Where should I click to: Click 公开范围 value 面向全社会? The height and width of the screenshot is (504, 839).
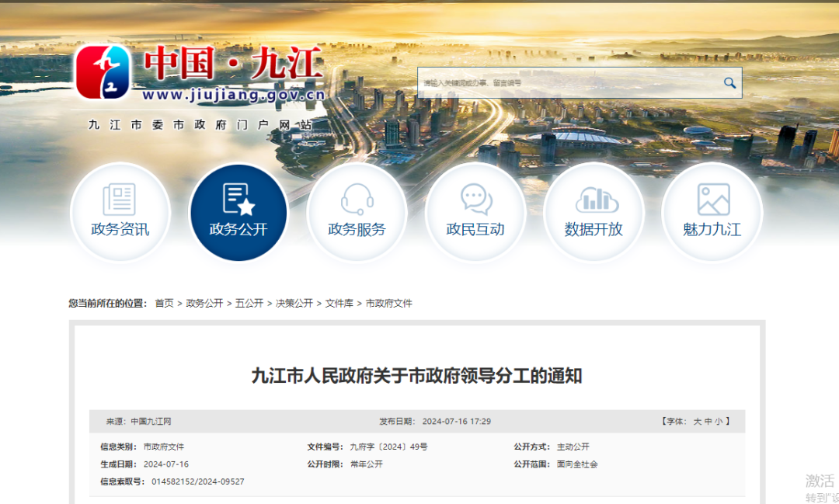point(577,464)
